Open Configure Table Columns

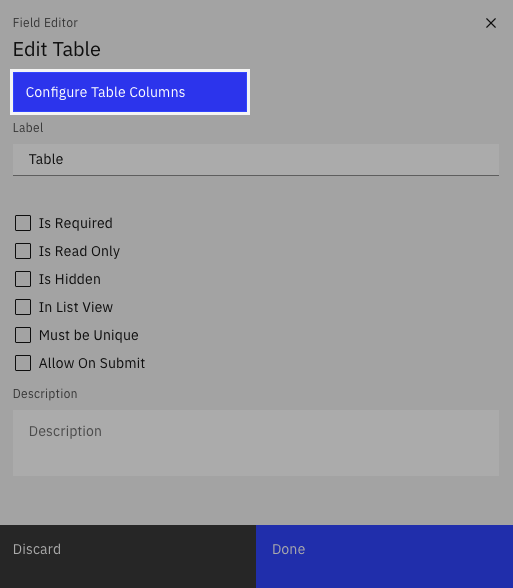130,92
